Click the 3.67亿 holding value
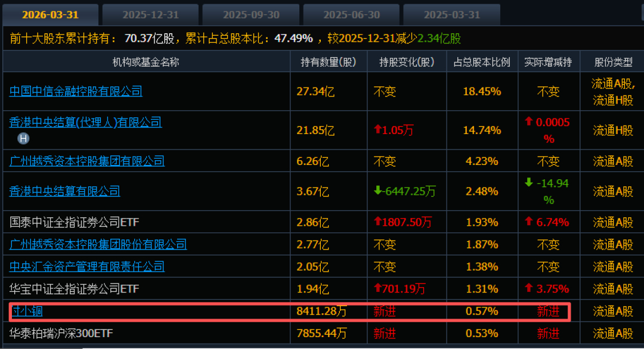 tap(312, 191)
